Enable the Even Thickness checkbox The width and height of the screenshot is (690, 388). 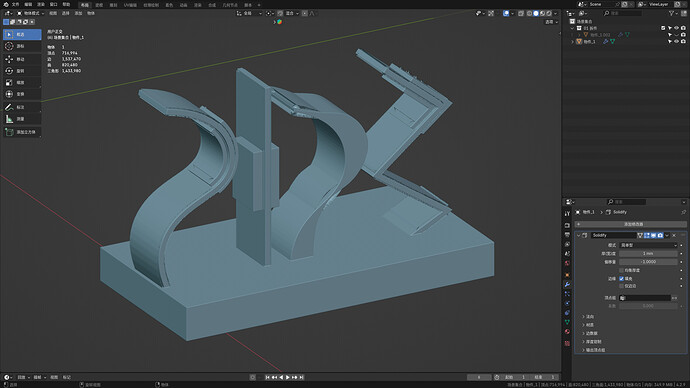(621, 270)
